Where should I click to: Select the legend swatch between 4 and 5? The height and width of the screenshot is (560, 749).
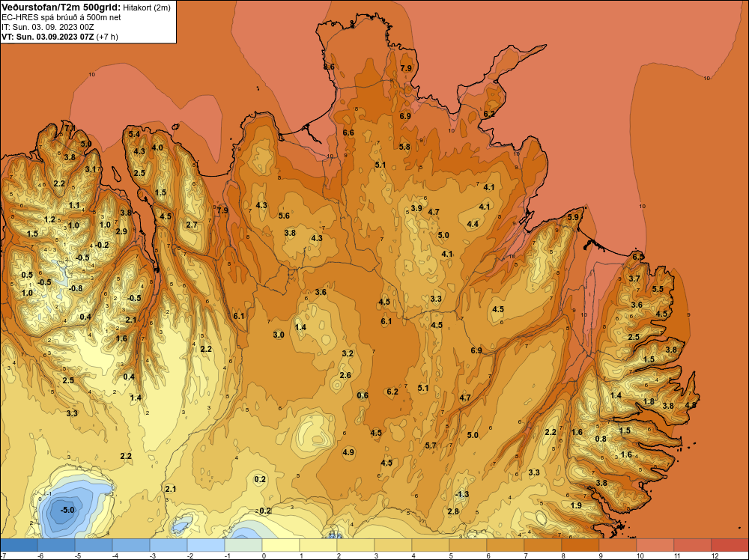point(431,545)
